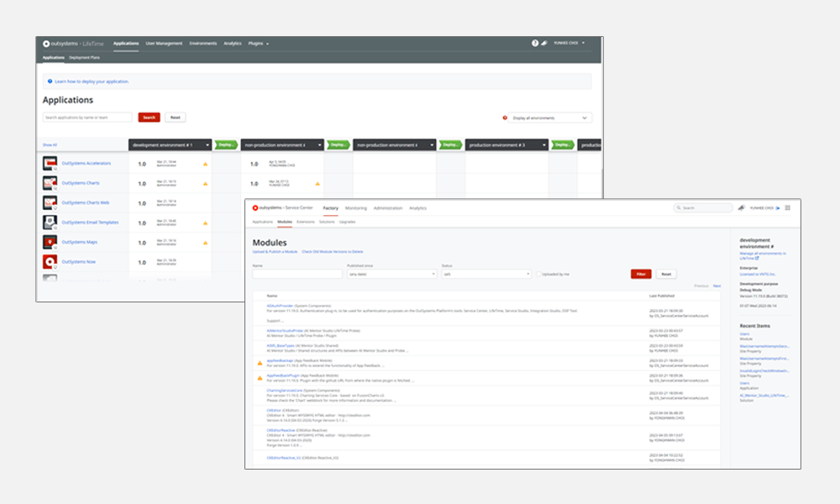Focus the Search field in the Service Center header
Screen dimensions: 840x504
point(703,207)
